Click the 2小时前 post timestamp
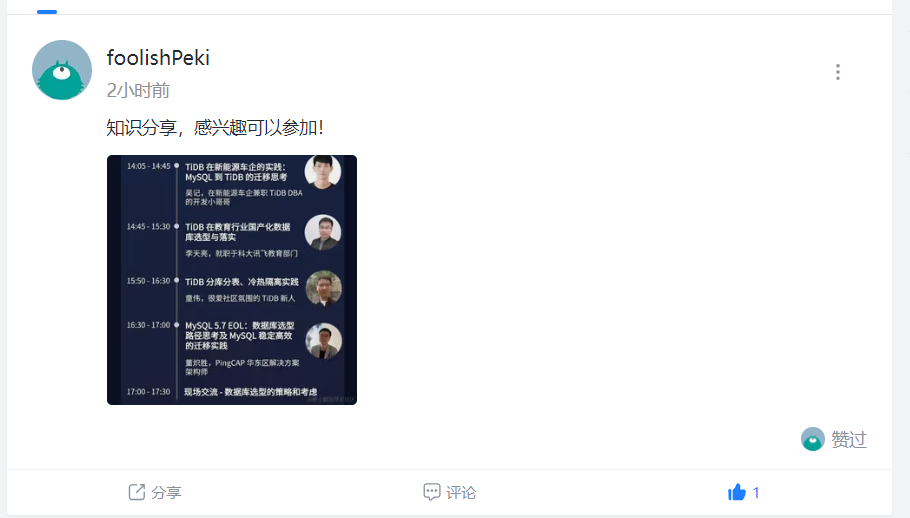 [138, 90]
